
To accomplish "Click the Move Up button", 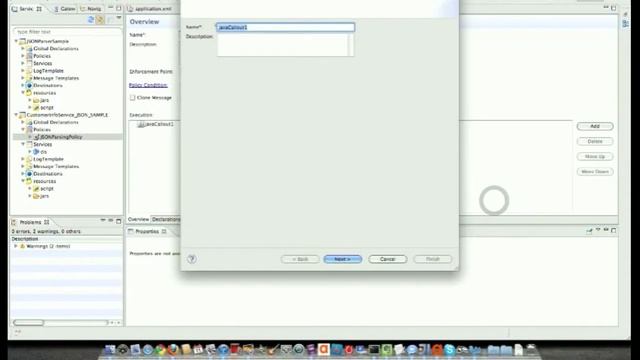I will (595, 156).
